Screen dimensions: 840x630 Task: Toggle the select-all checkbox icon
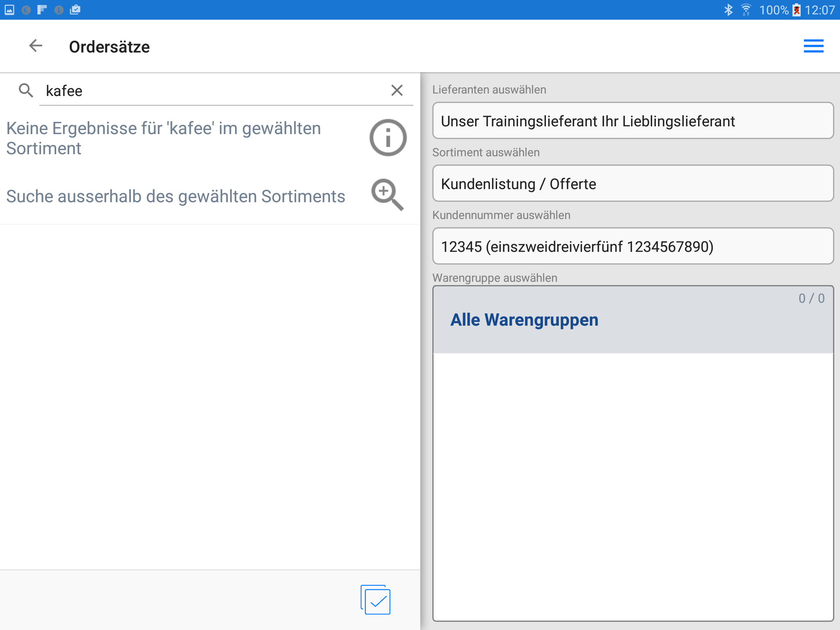(x=376, y=600)
